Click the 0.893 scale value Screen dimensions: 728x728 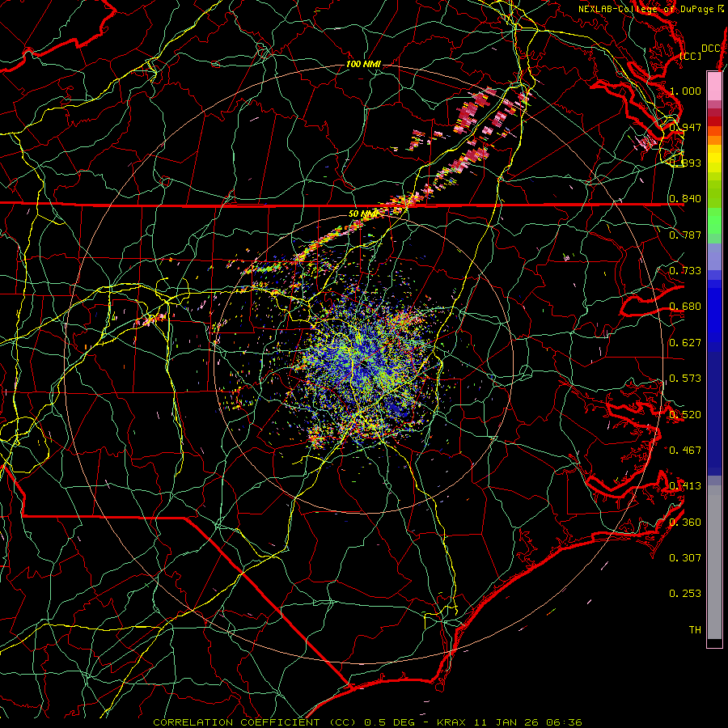tap(685, 163)
